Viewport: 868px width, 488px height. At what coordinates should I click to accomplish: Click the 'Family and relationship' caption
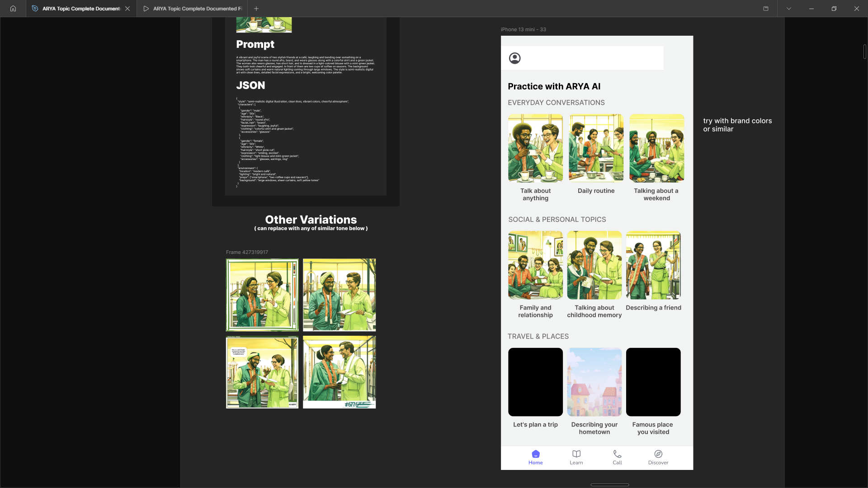535,311
